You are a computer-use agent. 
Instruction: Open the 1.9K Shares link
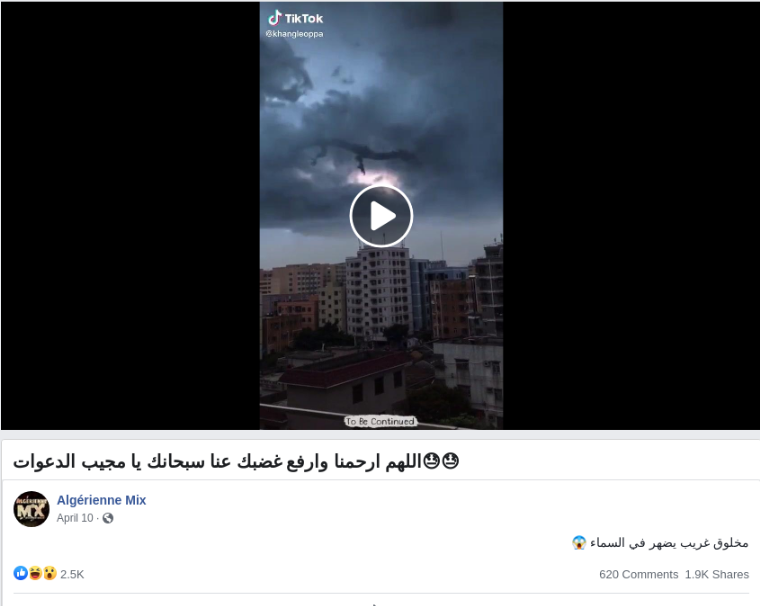[717, 574]
